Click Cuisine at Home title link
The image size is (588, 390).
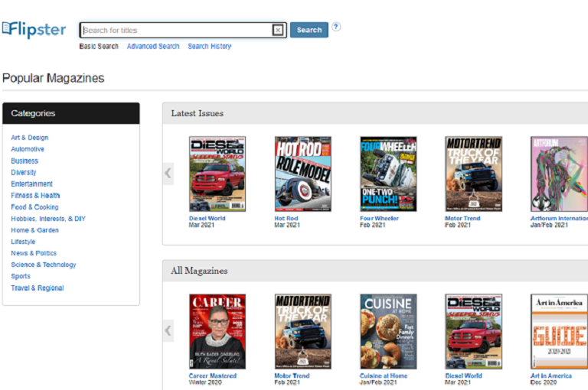click(x=384, y=375)
